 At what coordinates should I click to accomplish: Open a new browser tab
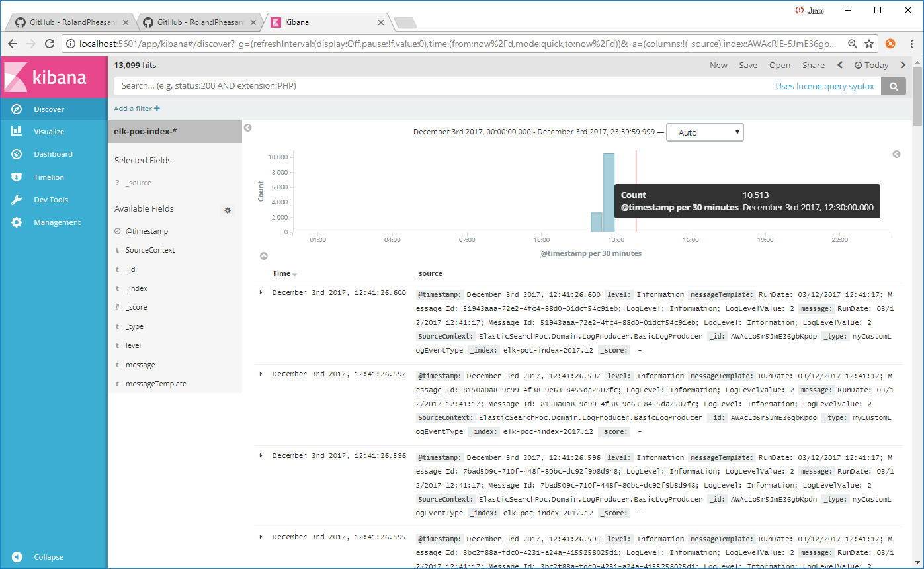405,23
